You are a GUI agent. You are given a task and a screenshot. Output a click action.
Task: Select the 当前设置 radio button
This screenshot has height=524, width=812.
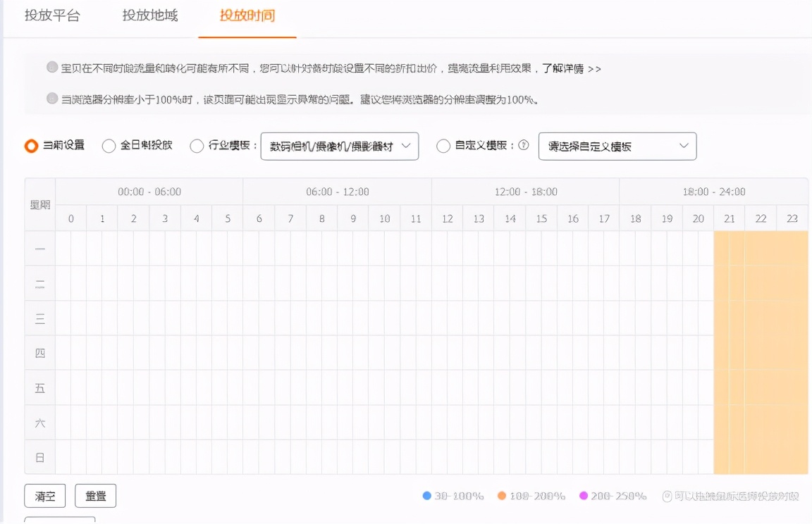pos(32,146)
